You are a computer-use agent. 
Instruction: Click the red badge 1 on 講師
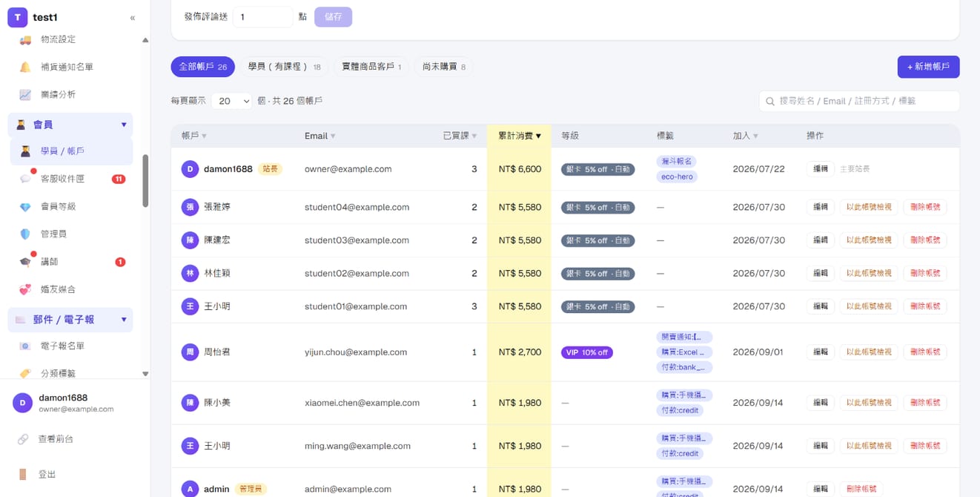pyautogui.click(x=120, y=262)
